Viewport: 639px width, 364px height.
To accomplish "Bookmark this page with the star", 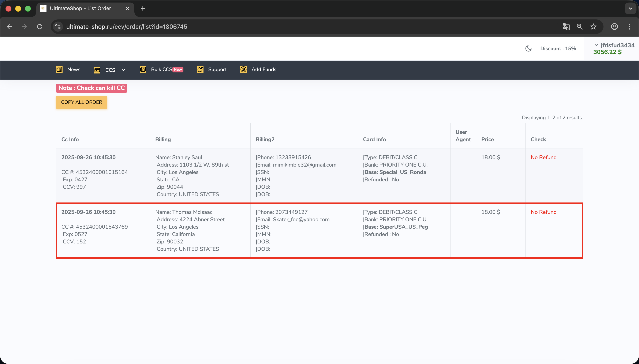I will tap(593, 27).
